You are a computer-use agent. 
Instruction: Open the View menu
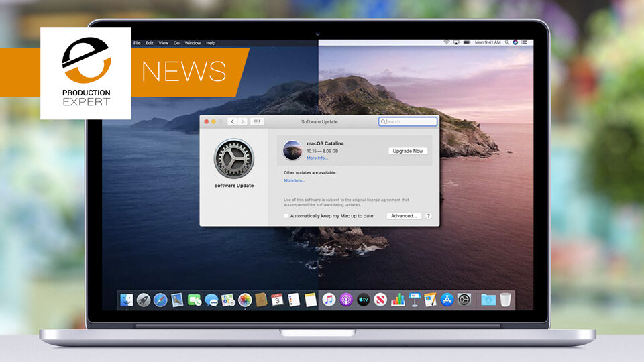click(164, 43)
